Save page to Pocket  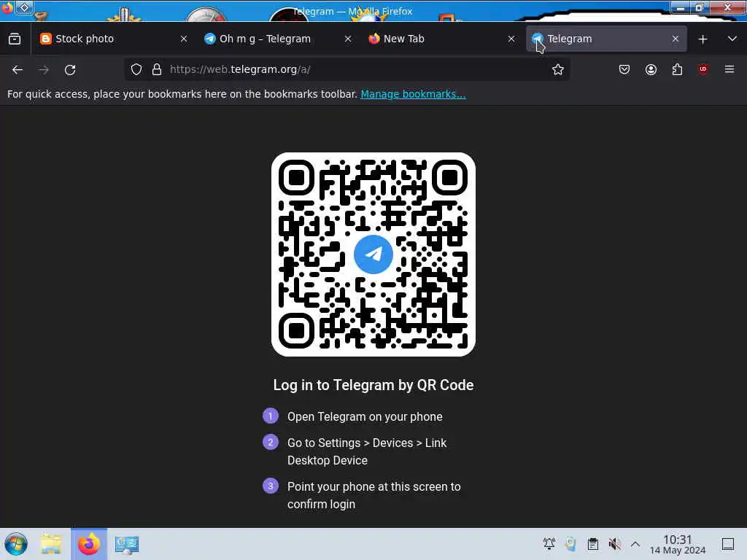coord(624,69)
